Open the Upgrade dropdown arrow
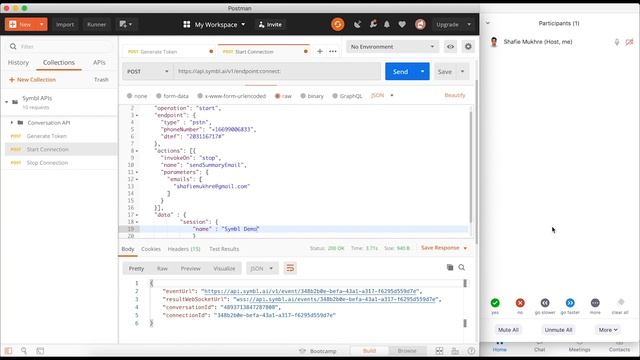This screenshot has width=640, height=360. [469, 24]
